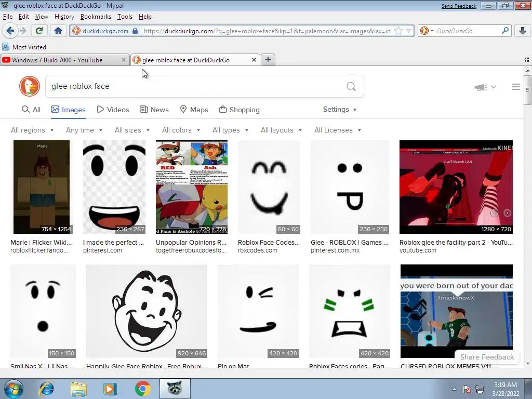Open the Roblox glee the facility video thumbnail
Screen dimensions: 532x399
coord(456,187)
